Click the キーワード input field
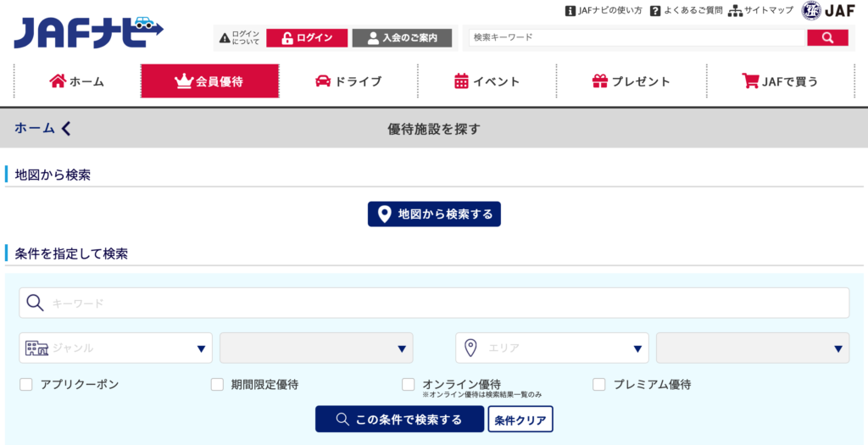 click(434, 303)
